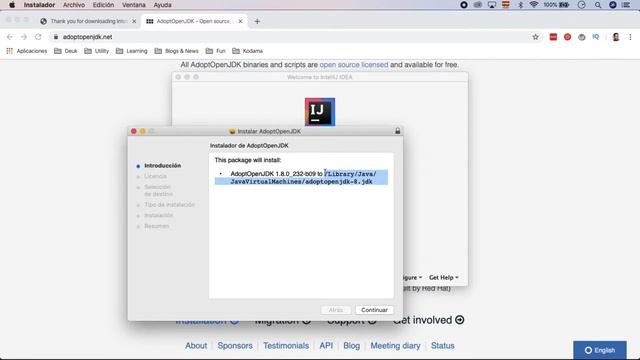
Task: Open the Learning bookmarks folder
Action: [131, 51]
